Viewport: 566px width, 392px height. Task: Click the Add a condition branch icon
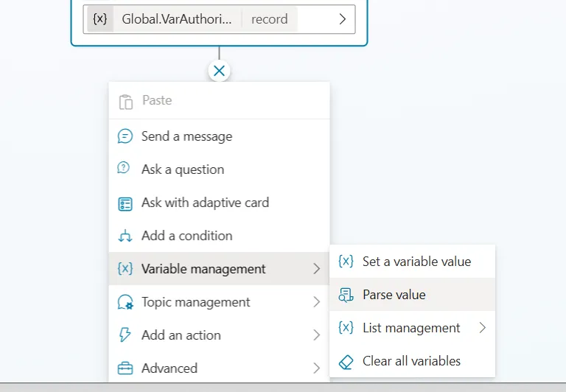(x=125, y=236)
